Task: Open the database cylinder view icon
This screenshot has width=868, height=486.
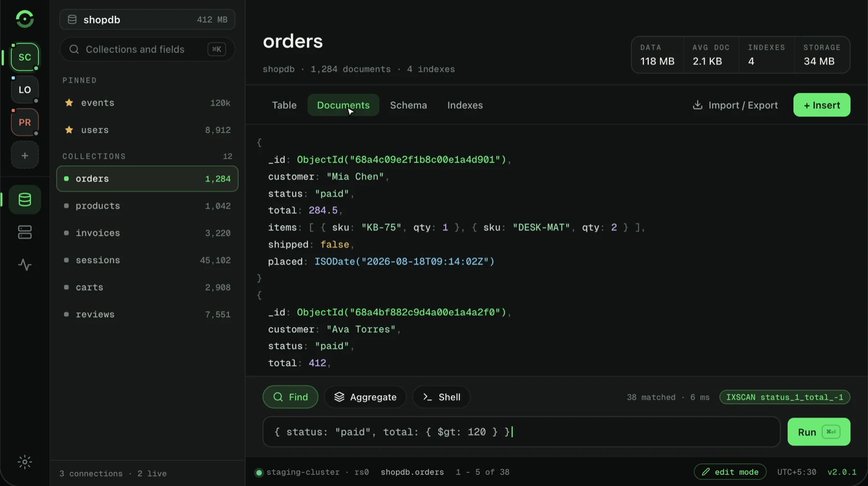Action: 25,200
